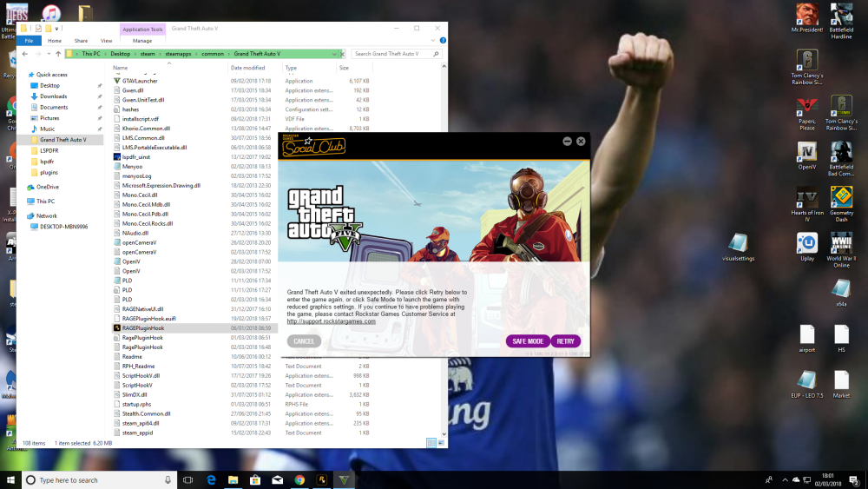Open the v64a desktop file
The width and height of the screenshot is (868, 489).
(841, 293)
